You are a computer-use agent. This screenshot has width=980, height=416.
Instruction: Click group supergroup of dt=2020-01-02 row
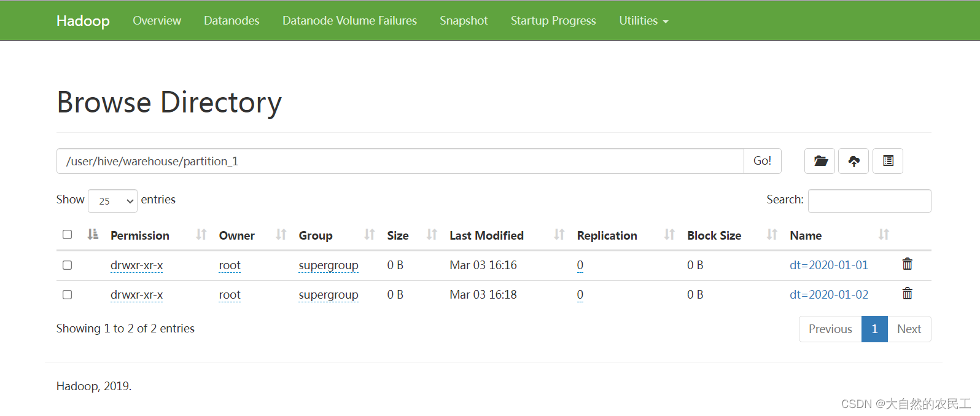click(329, 295)
